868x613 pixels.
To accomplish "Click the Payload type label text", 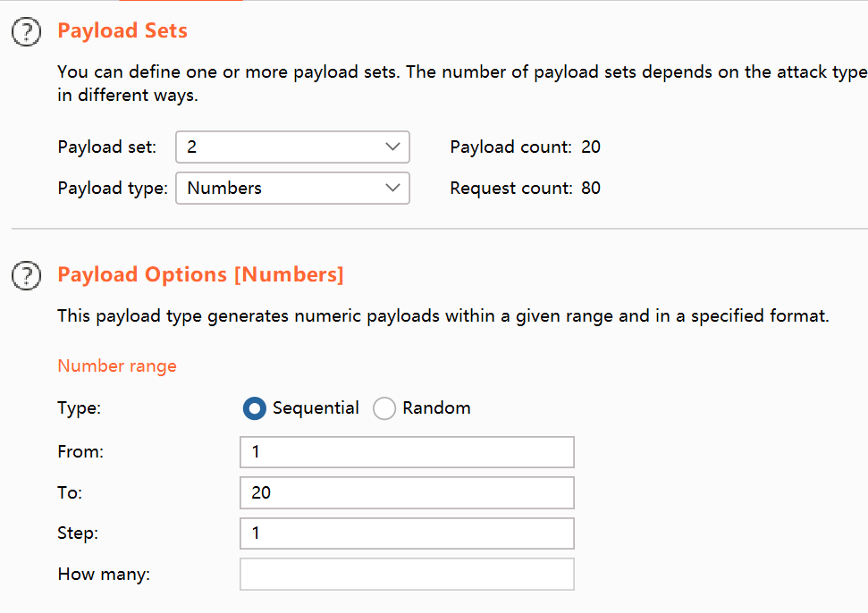I will click(113, 189).
